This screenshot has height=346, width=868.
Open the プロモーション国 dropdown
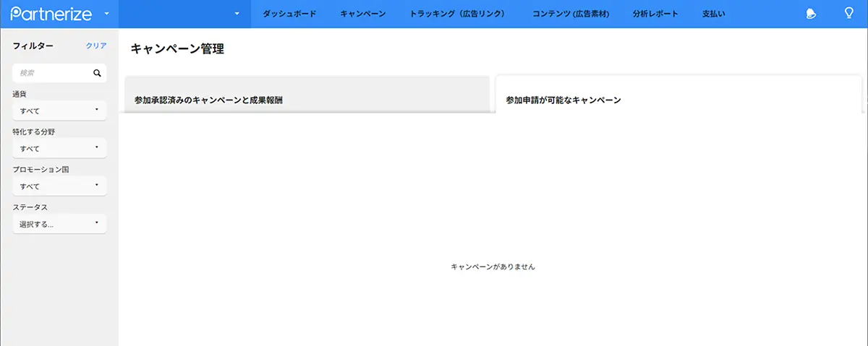pos(59,186)
